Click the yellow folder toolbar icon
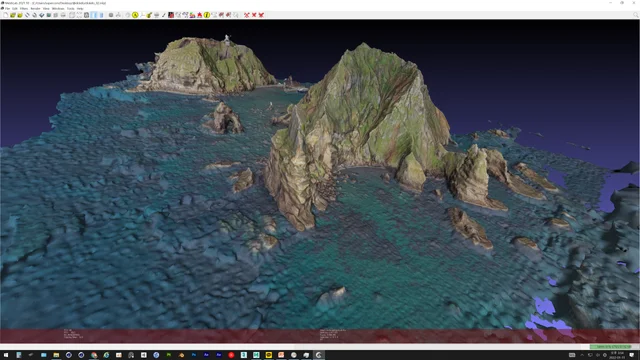The image size is (640, 360). [x=20, y=15]
